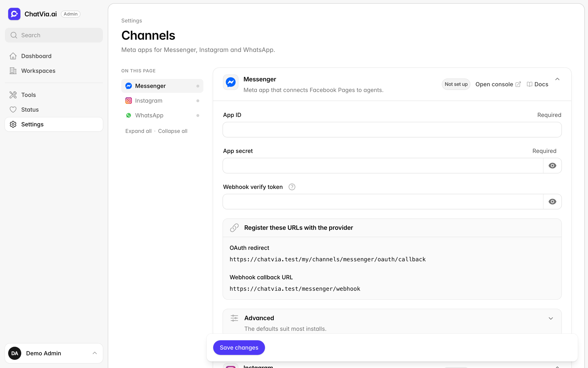Click the search magnifier icon
Screen dimensions: 588x368
click(x=14, y=35)
